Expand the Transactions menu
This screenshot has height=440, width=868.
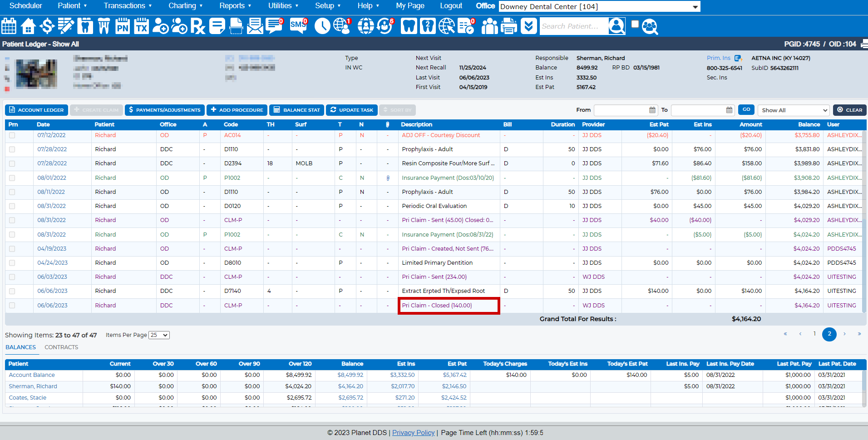coord(128,6)
